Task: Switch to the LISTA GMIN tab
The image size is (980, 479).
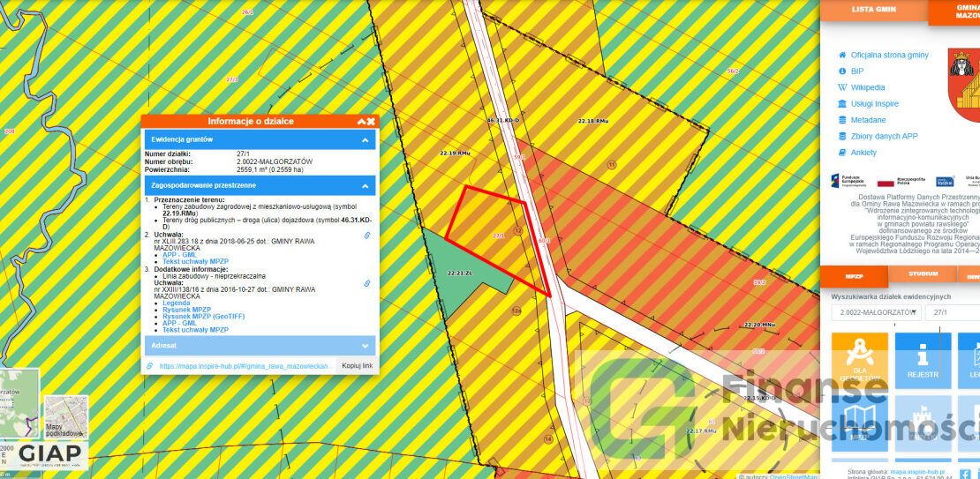Action: 873,9
